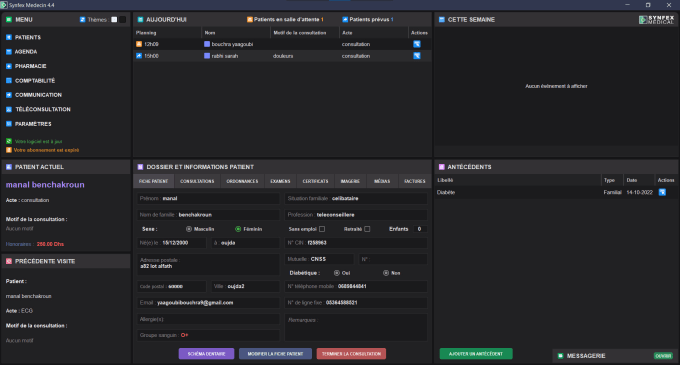
Task: Select the Masculin radio button
Action: pos(189,229)
